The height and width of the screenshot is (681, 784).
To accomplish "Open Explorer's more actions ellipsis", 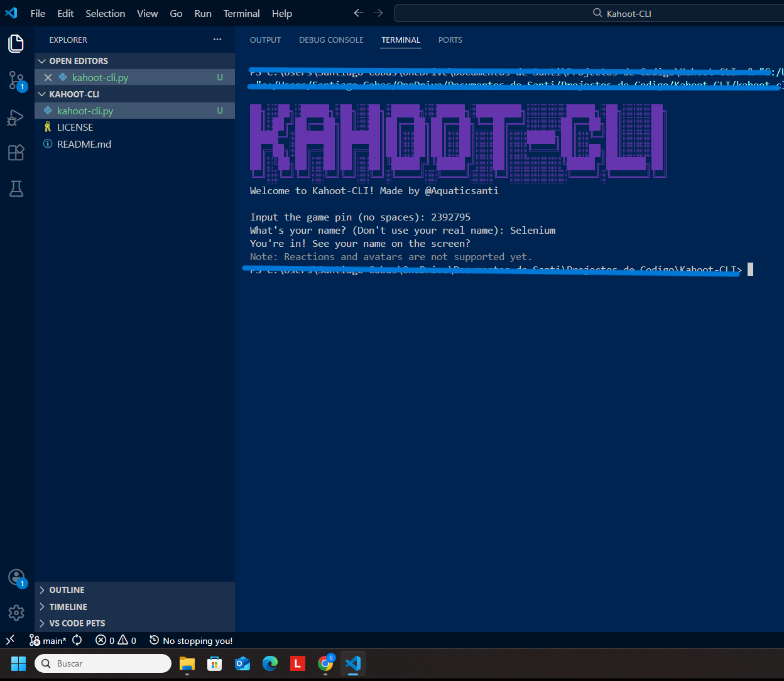I will point(217,40).
